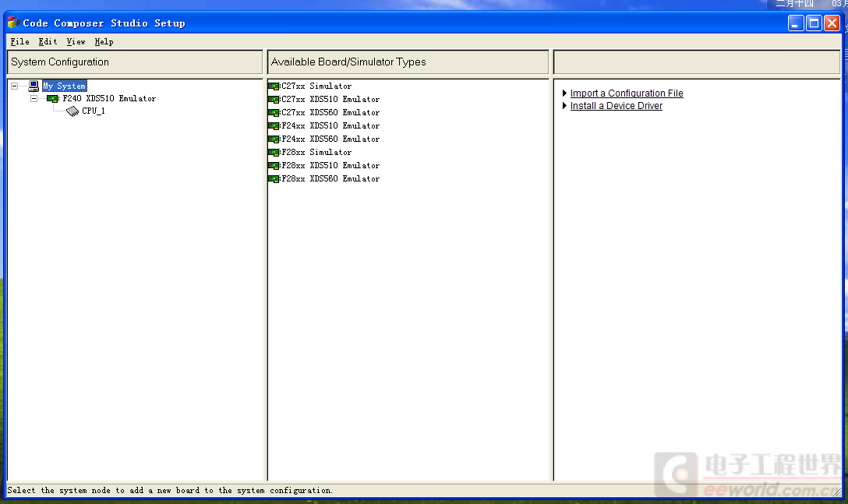The image size is (848, 504).
Task: Select the C27xx Simulator list entry
Action: [x=316, y=86]
